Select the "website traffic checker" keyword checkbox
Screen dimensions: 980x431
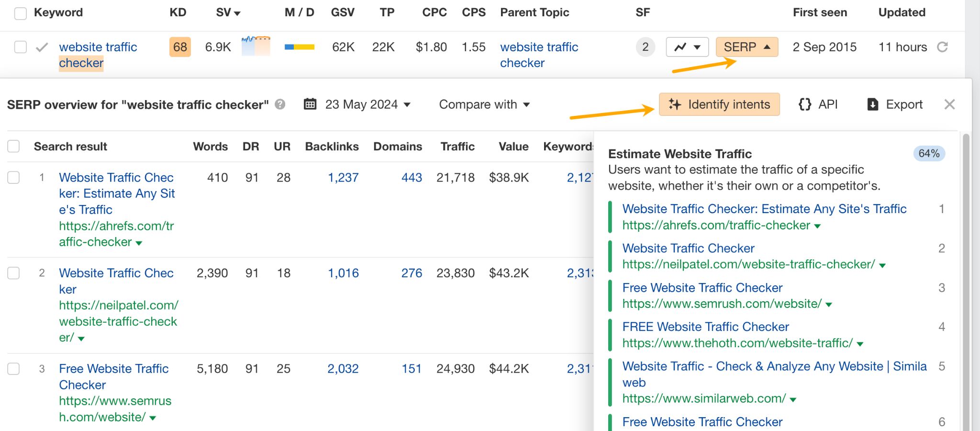point(20,47)
